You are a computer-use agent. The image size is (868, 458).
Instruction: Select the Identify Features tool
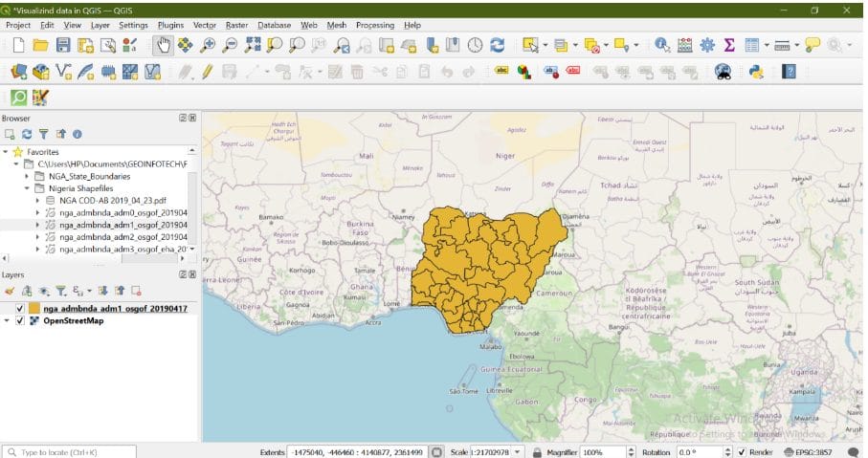(x=662, y=45)
